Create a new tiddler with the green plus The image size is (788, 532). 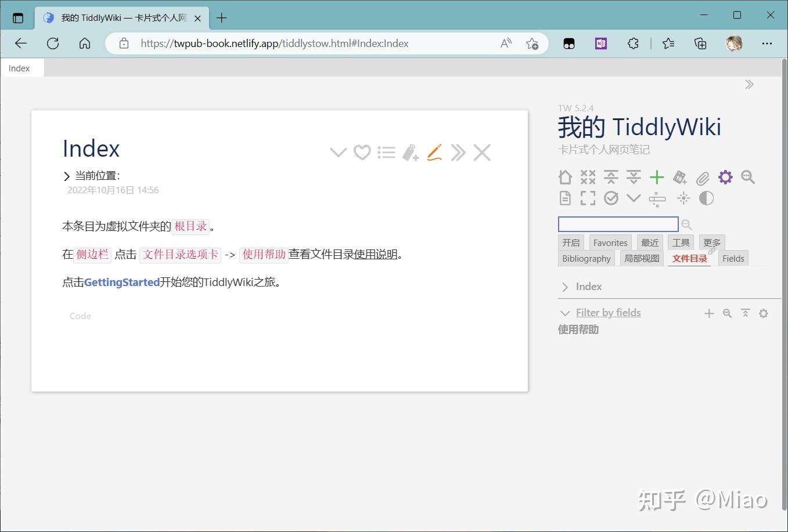coord(657,177)
